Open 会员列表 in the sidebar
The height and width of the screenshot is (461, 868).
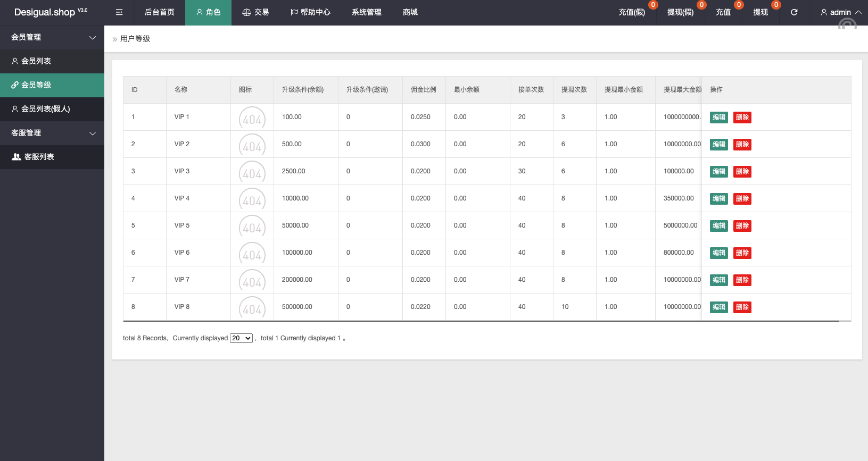click(x=36, y=61)
